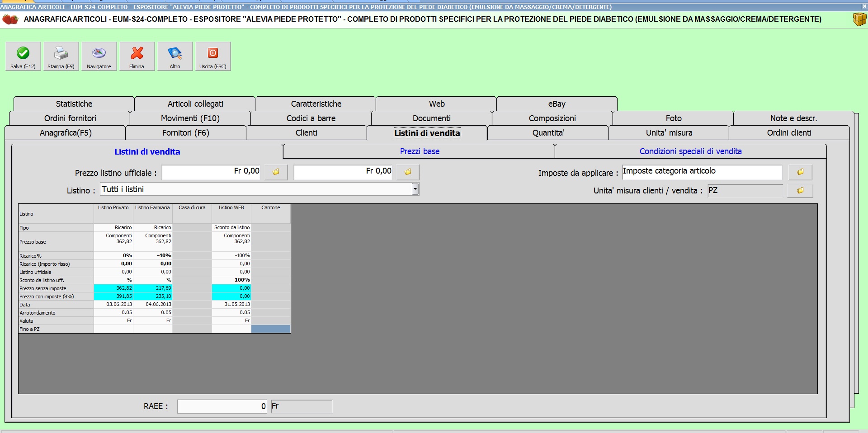
Task: Click the 362,82 Prezzo senza imposte cell
Action: click(113, 288)
